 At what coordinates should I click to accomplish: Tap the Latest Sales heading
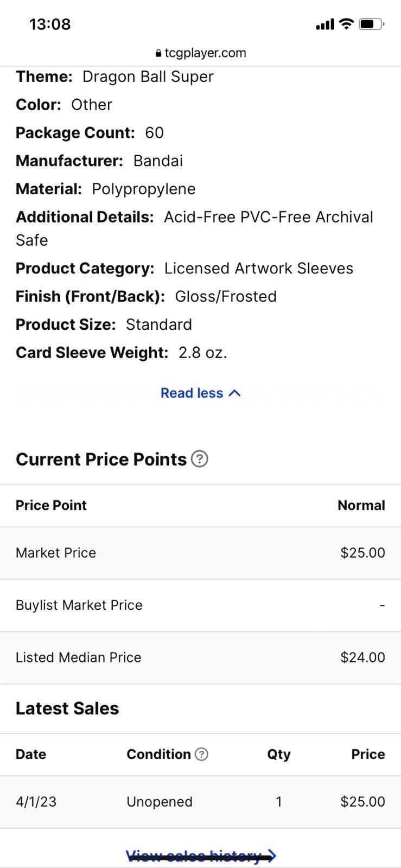tap(67, 709)
